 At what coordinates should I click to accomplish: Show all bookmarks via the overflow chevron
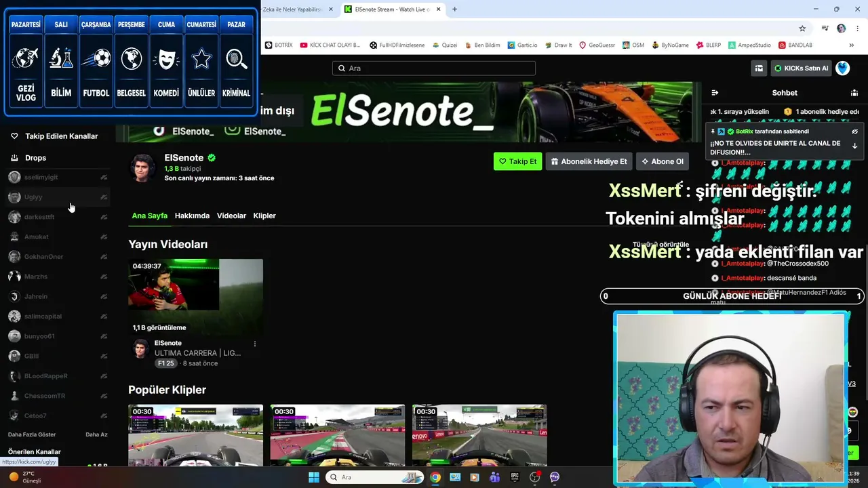point(852,45)
